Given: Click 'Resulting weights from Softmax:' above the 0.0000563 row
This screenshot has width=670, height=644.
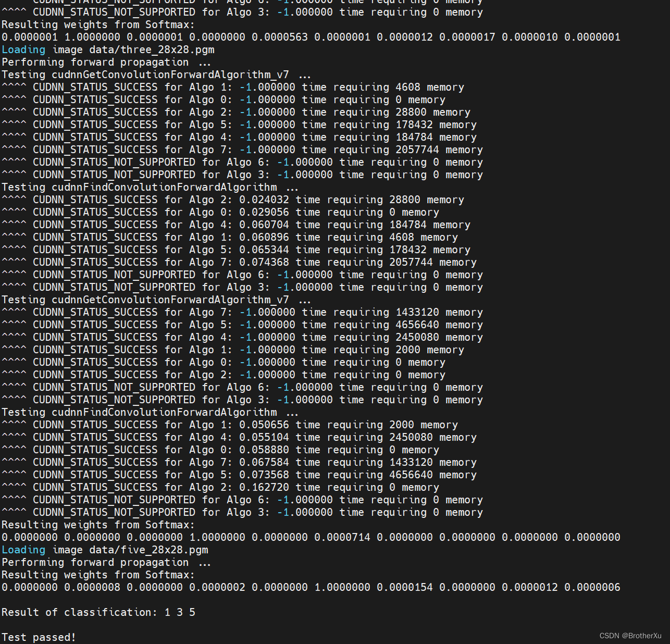Looking at the screenshot, I should tap(98, 25).
